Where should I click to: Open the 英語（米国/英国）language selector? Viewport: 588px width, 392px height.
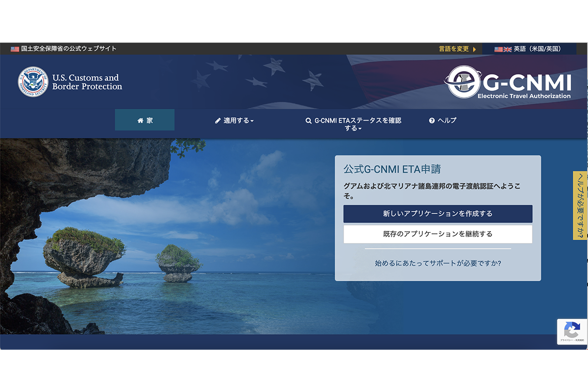pos(529,49)
